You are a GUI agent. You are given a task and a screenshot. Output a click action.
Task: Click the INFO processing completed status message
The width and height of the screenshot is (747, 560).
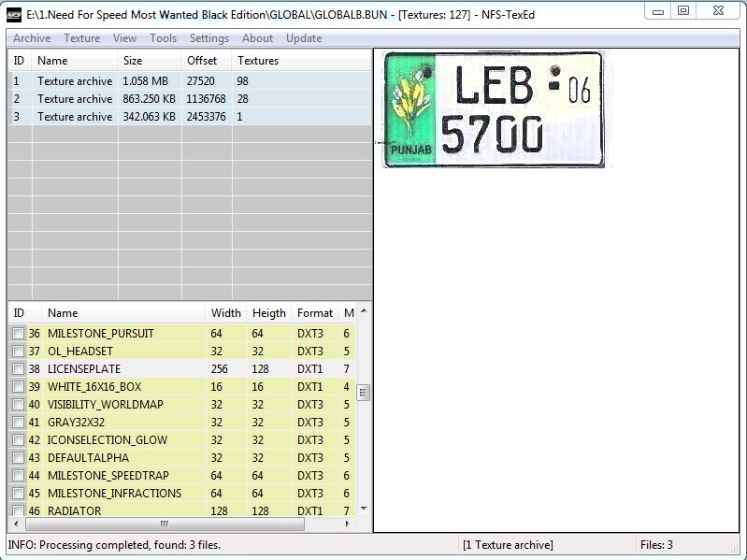(114, 545)
